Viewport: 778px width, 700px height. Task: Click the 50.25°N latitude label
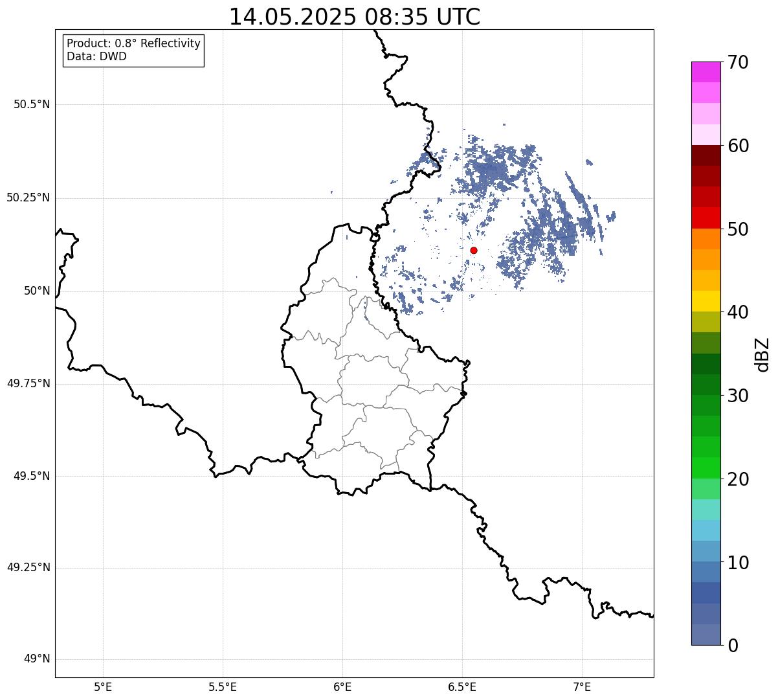click(x=28, y=198)
